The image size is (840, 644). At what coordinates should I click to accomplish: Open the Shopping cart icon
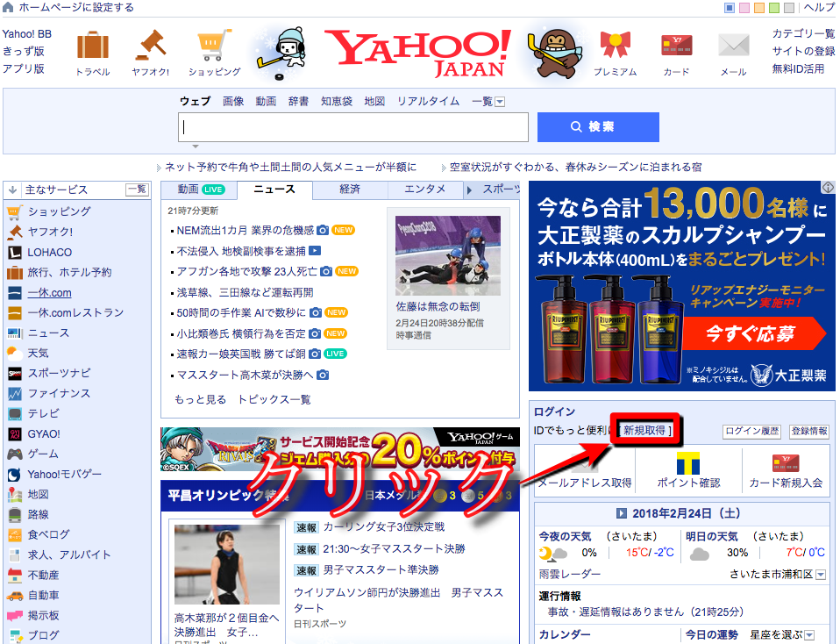(x=214, y=45)
